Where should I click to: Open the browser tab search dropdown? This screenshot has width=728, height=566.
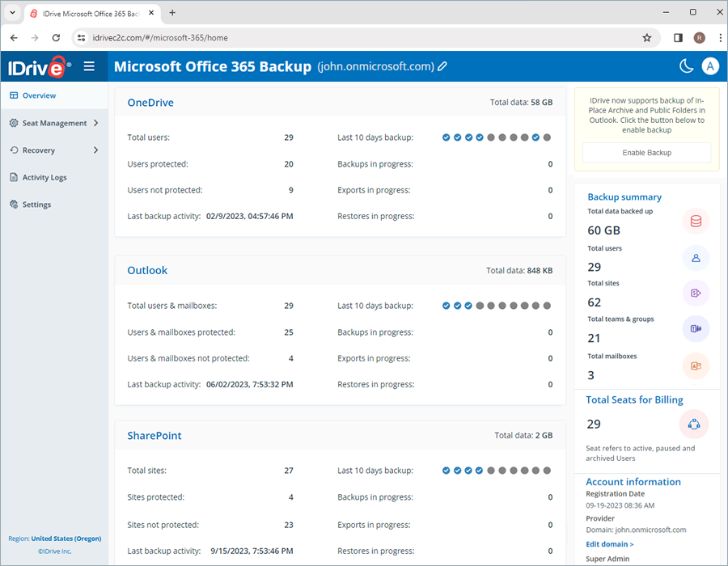[12, 12]
